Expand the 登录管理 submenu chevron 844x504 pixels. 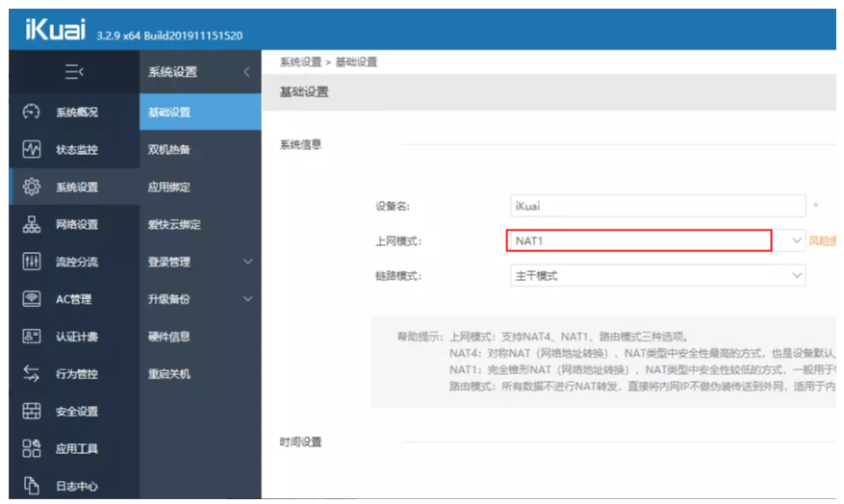coord(247,262)
